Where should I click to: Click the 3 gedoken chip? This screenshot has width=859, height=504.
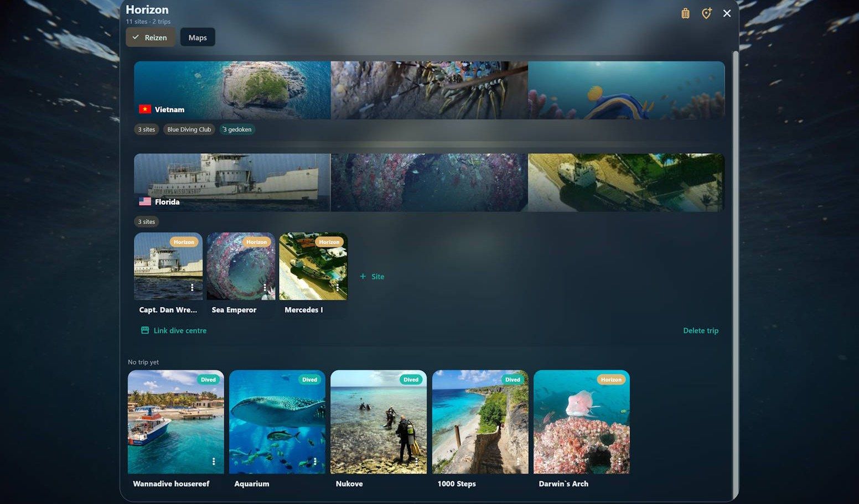(x=237, y=129)
